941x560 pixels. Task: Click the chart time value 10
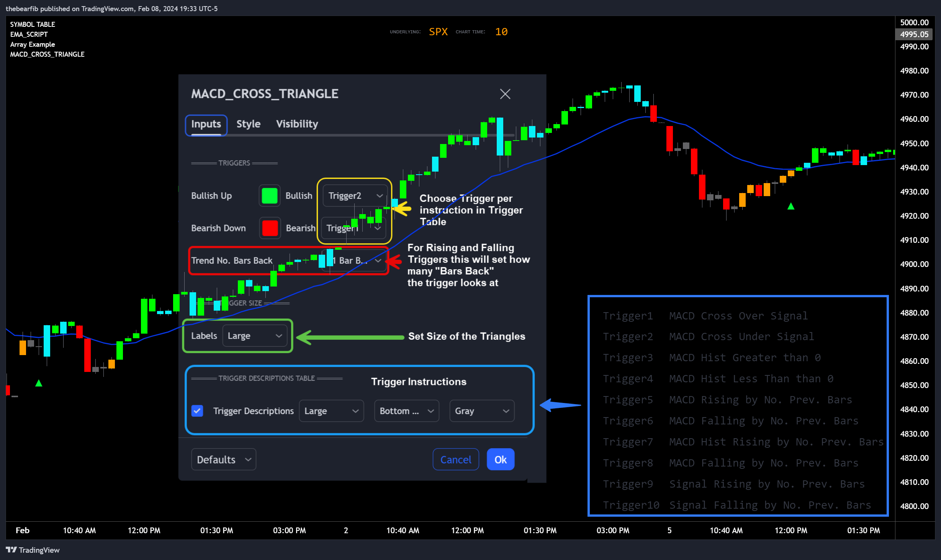pos(501,32)
